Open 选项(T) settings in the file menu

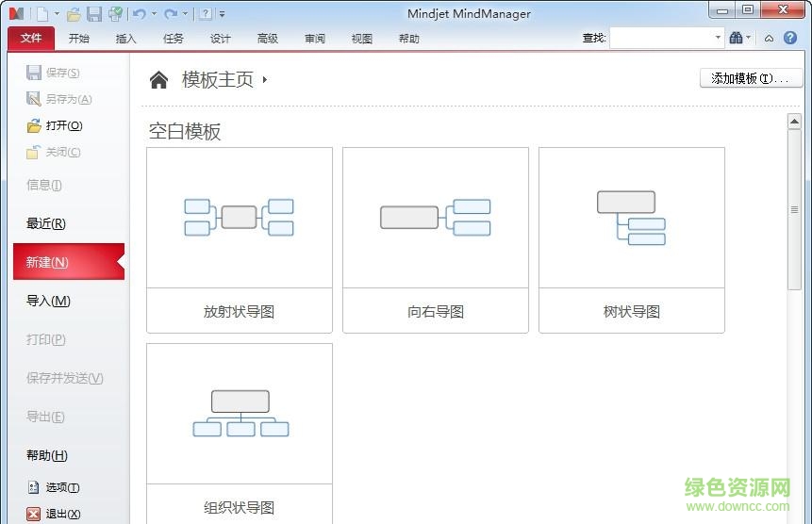[x=54, y=487]
